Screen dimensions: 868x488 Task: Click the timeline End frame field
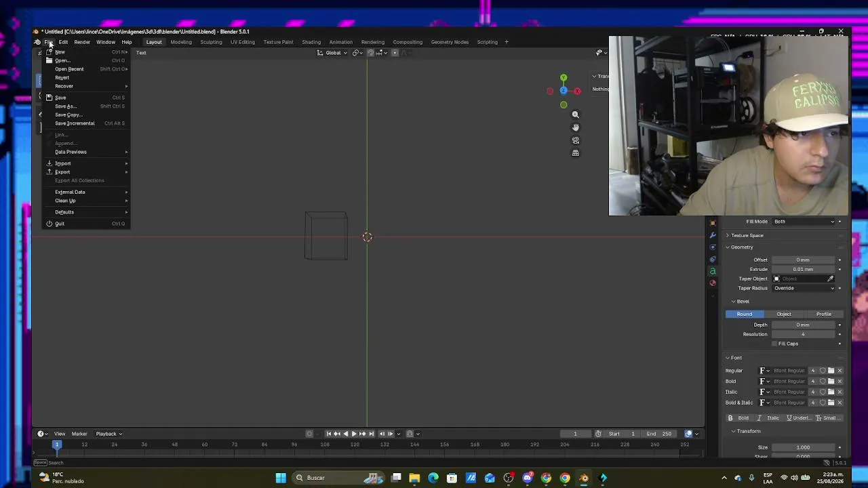pos(658,434)
